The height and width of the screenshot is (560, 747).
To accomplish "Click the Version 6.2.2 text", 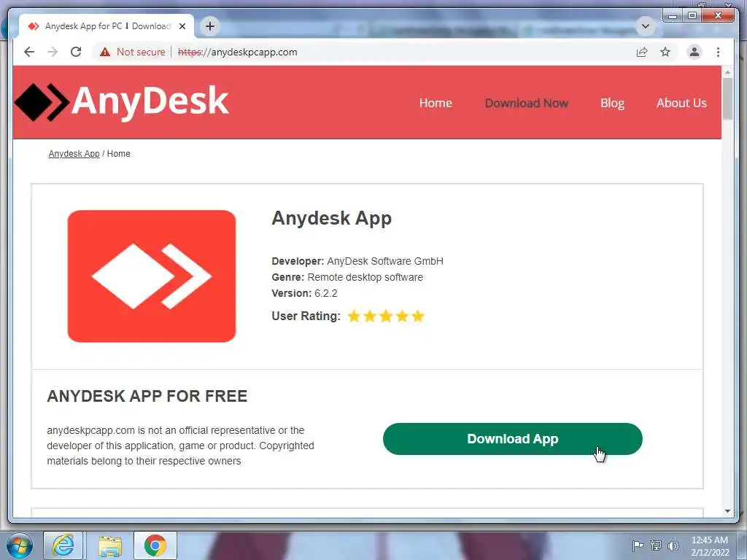I will click(304, 293).
